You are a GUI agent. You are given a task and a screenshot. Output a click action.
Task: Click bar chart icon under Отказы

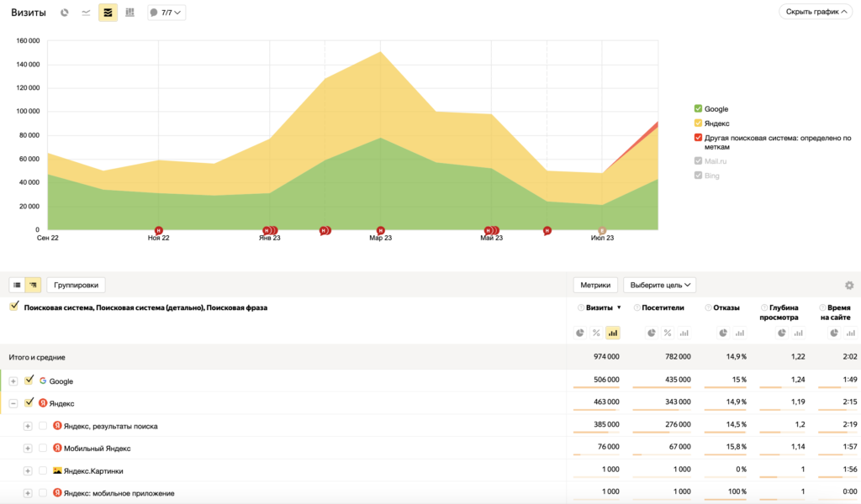[738, 333]
